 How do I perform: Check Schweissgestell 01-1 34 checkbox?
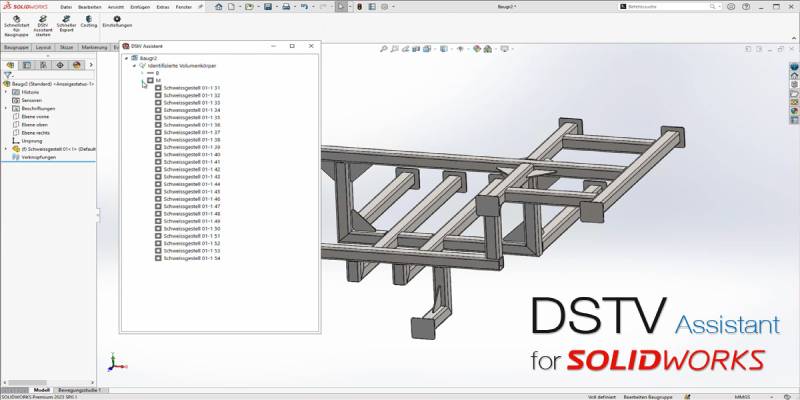tap(158, 110)
